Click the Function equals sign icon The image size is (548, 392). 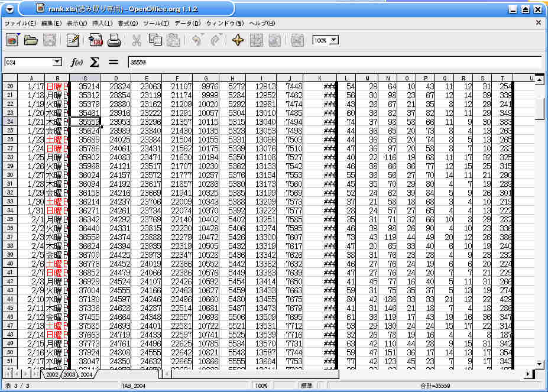pos(114,62)
